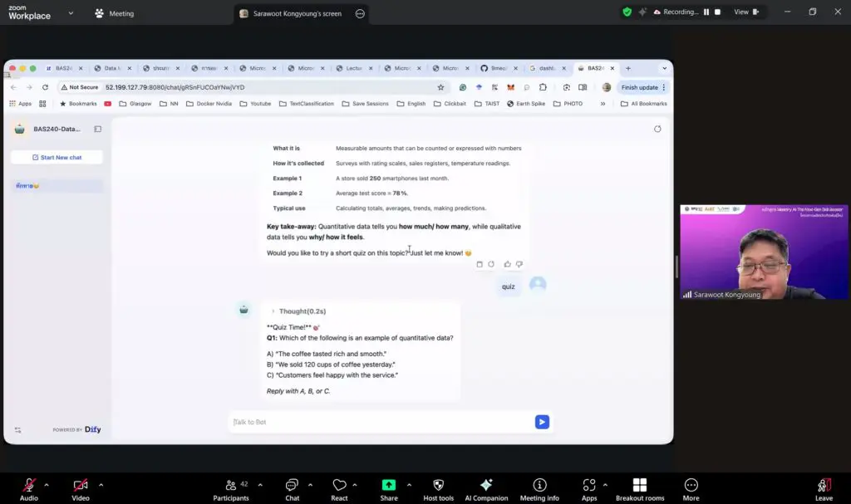Give the bot response a thumbs down
Screen dimensions: 851x504
pos(519,263)
